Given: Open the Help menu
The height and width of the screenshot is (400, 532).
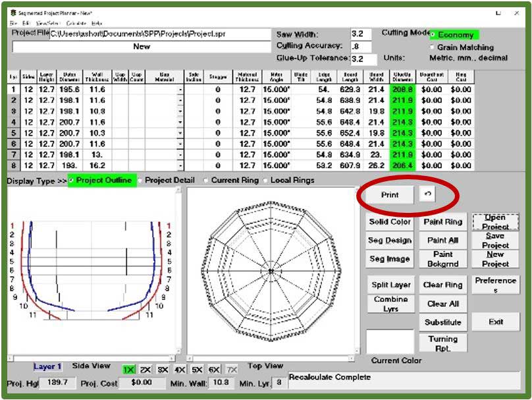Looking at the screenshot, I should [x=97, y=24].
